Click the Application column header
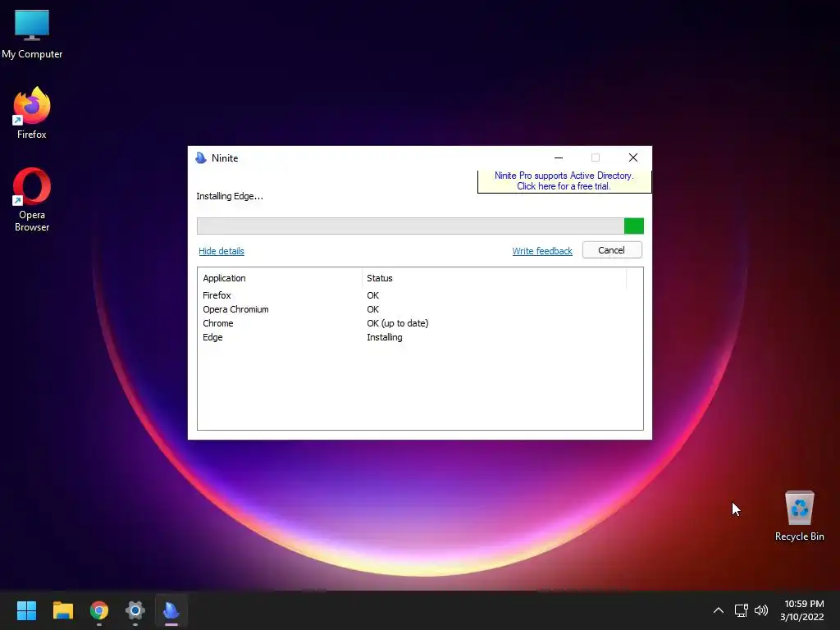 280,278
